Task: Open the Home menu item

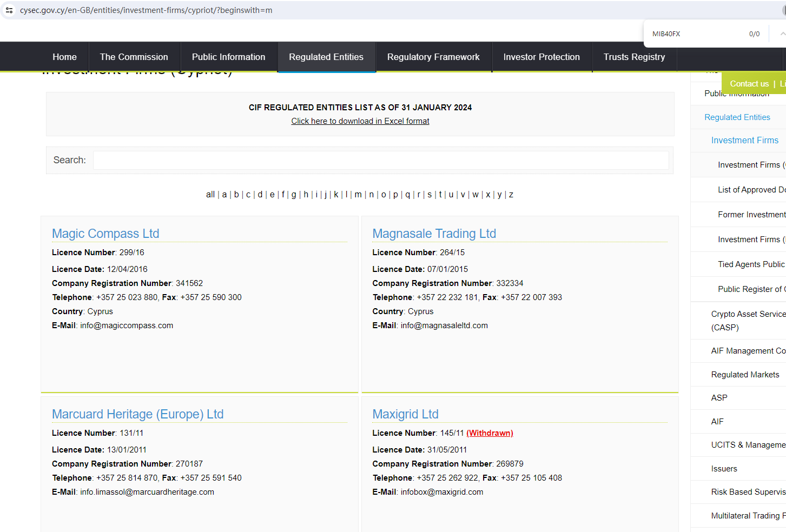Action: pos(64,57)
